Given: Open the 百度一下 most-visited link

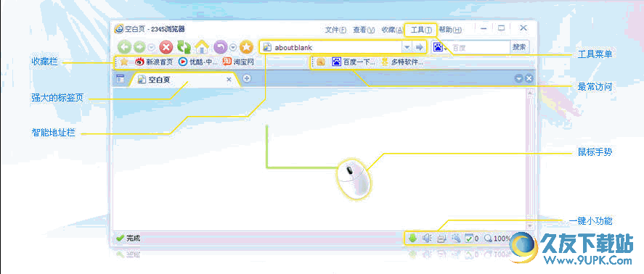Looking at the screenshot, I should [354, 62].
